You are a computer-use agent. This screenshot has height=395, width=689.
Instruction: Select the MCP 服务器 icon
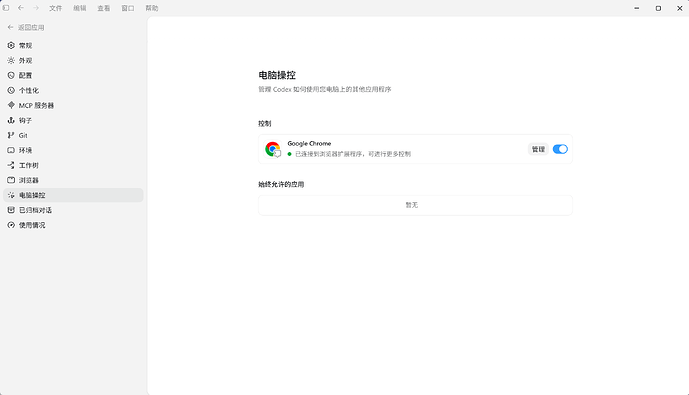point(11,105)
